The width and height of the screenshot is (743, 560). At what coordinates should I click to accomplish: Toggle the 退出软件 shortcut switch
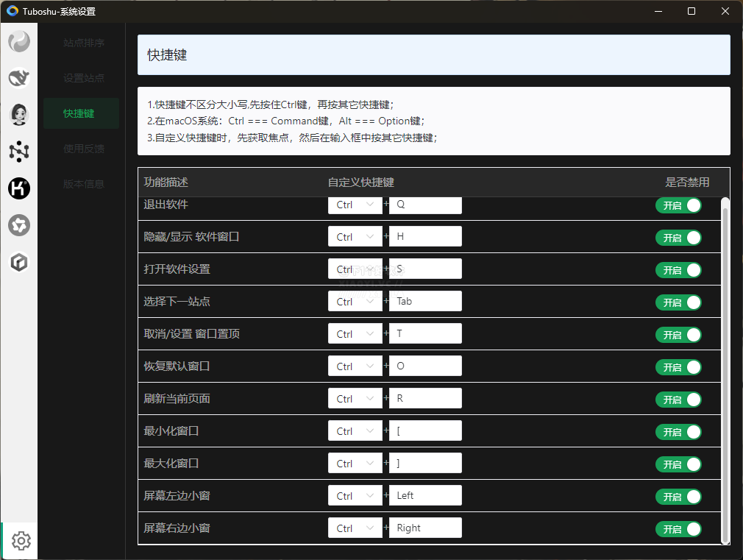[678, 205]
